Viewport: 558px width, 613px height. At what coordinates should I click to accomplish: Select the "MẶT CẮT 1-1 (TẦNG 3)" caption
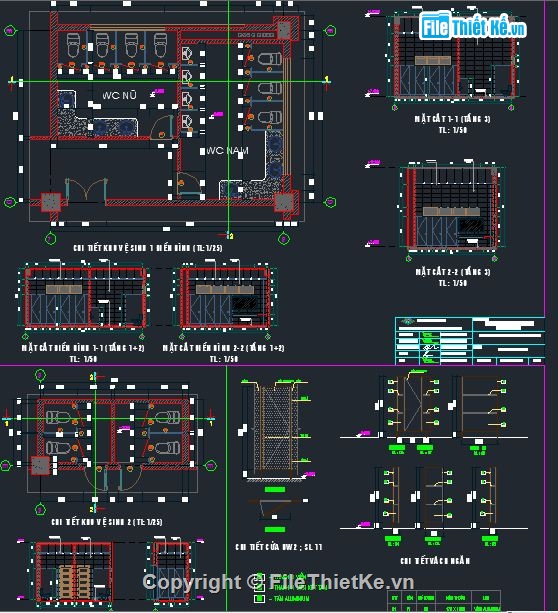pos(452,118)
